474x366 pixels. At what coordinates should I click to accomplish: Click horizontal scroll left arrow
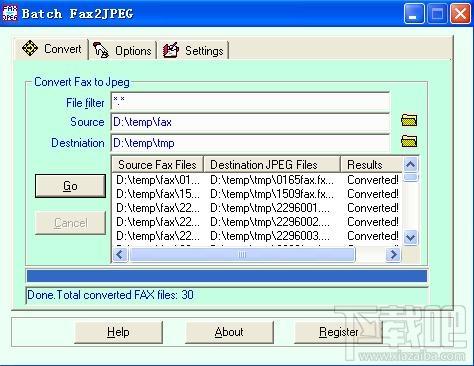click(x=120, y=255)
